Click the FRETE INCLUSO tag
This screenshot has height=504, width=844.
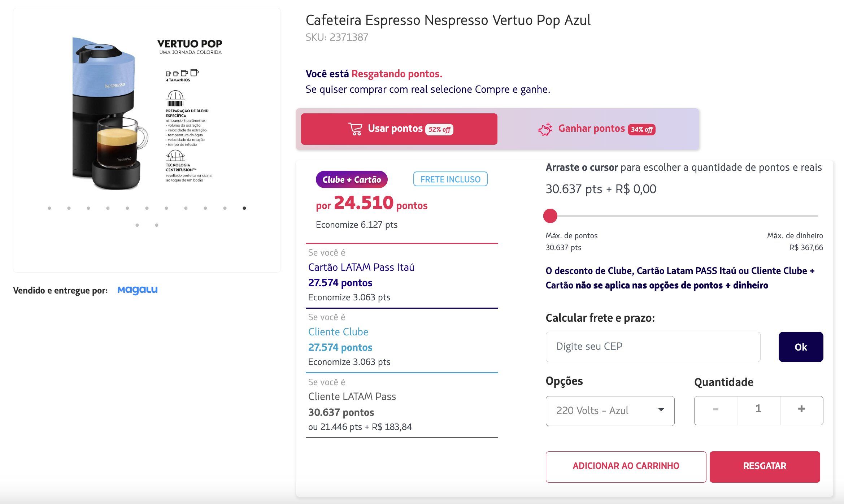click(x=450, y=179)
